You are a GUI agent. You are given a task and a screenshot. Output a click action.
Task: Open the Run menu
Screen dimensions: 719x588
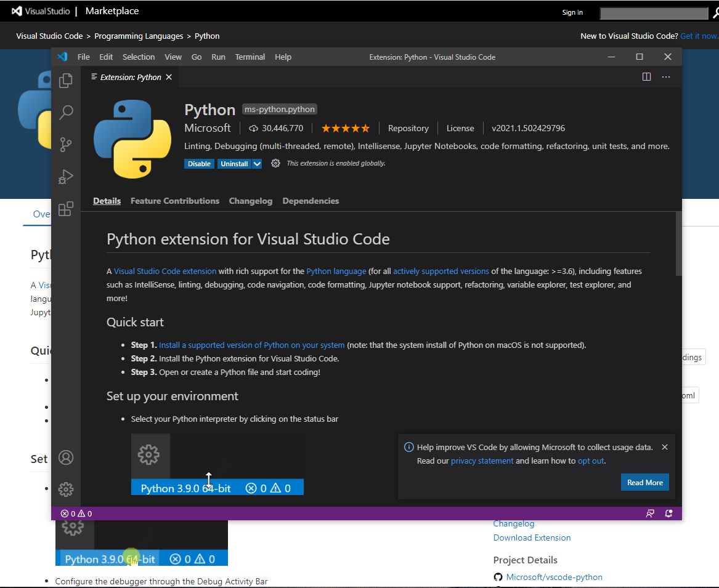pyautogui.click(x=218, y=57)
